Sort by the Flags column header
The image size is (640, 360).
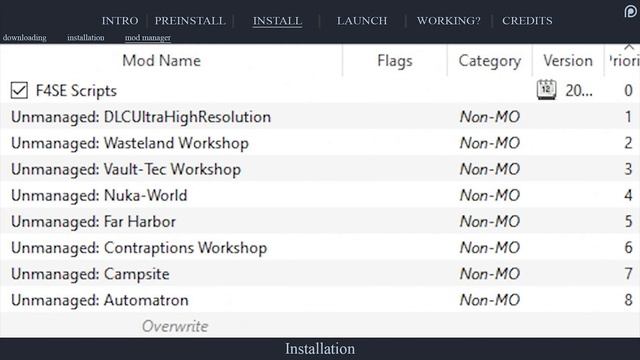395,61
